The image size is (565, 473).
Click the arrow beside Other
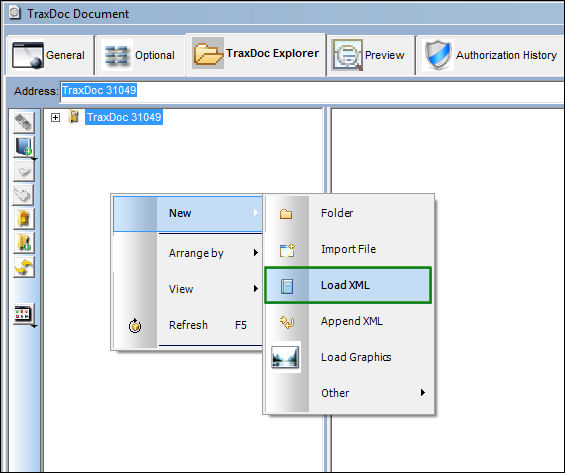click(x=423, y=392)
